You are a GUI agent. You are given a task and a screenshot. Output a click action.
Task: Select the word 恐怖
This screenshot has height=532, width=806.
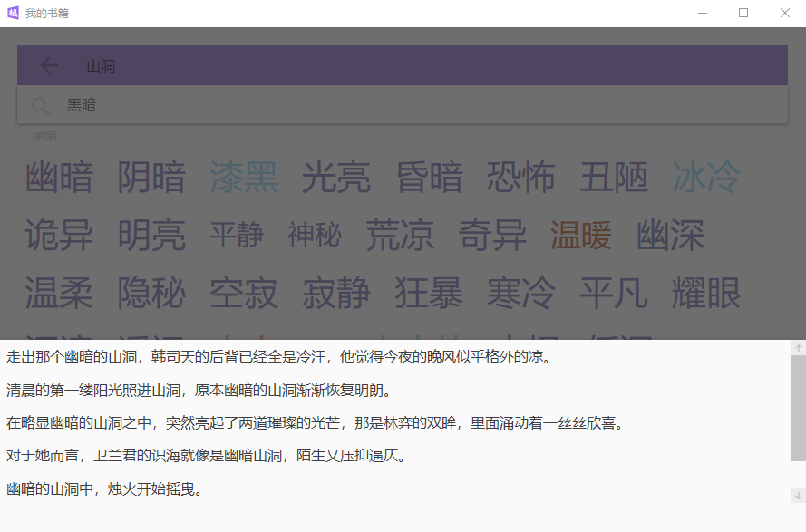point(521,177)
